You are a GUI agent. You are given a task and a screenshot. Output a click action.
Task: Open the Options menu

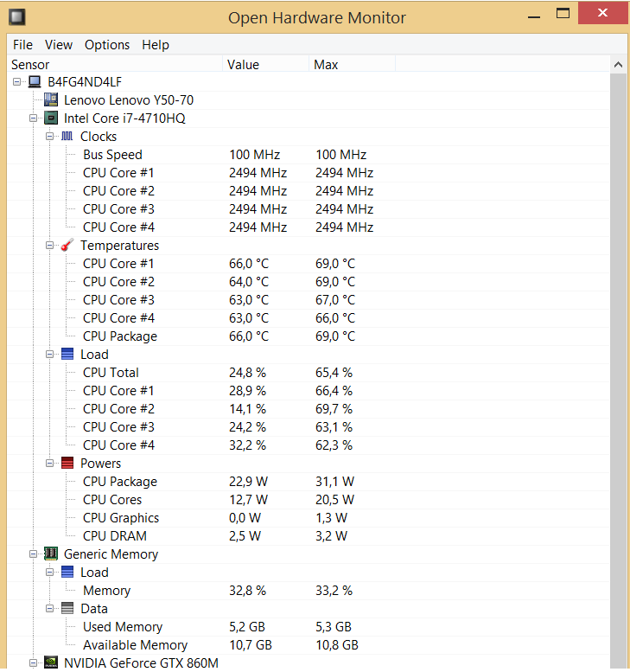pyautogui.click(x=107, y=45)
